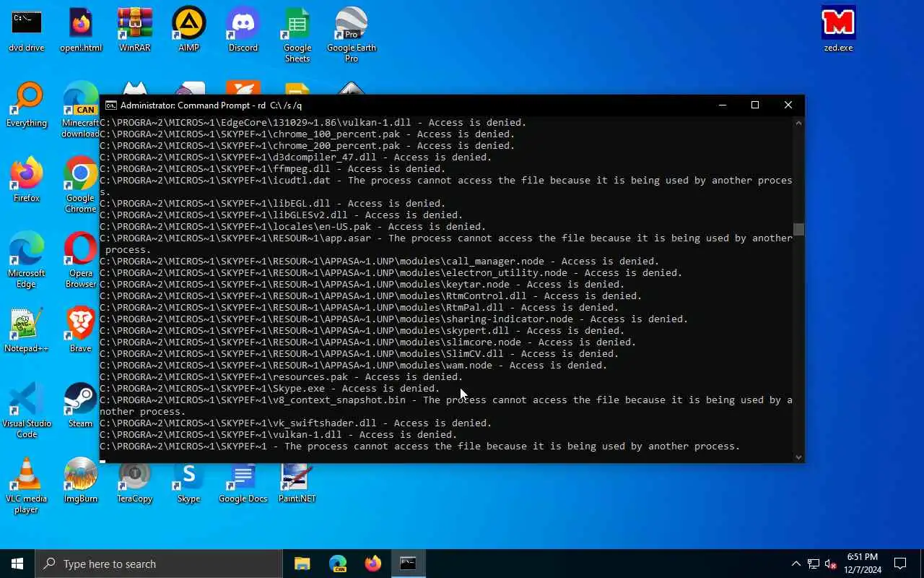Launch Paint.NET desktop icon
Viewport: 924px width, 578px height.
(297, 481)
